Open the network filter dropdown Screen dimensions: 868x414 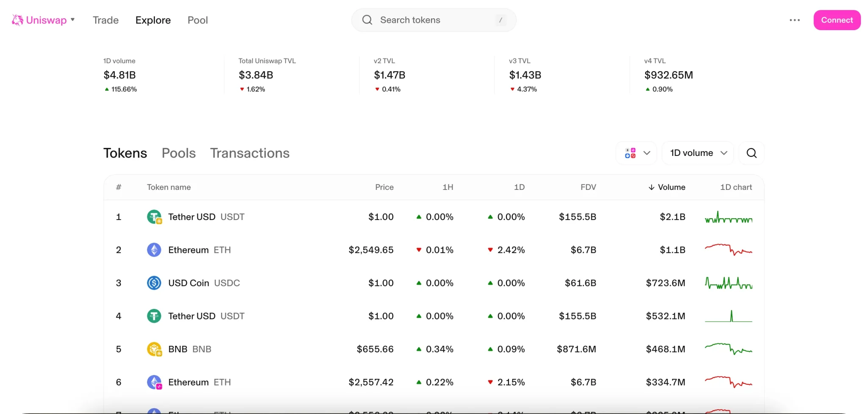tap(637, 153)
